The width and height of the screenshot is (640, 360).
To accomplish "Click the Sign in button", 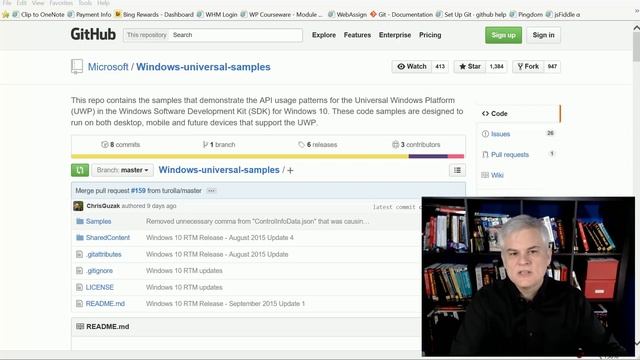I will [543, 35].
